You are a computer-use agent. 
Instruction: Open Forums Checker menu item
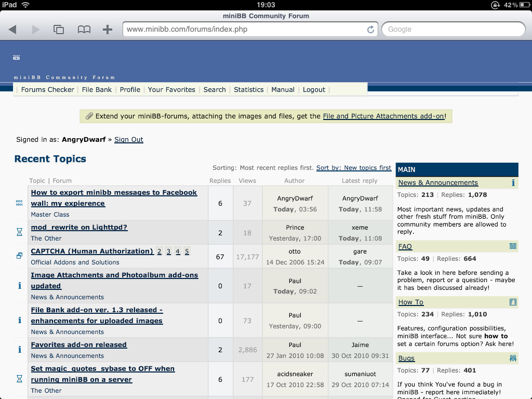point(47,89)
